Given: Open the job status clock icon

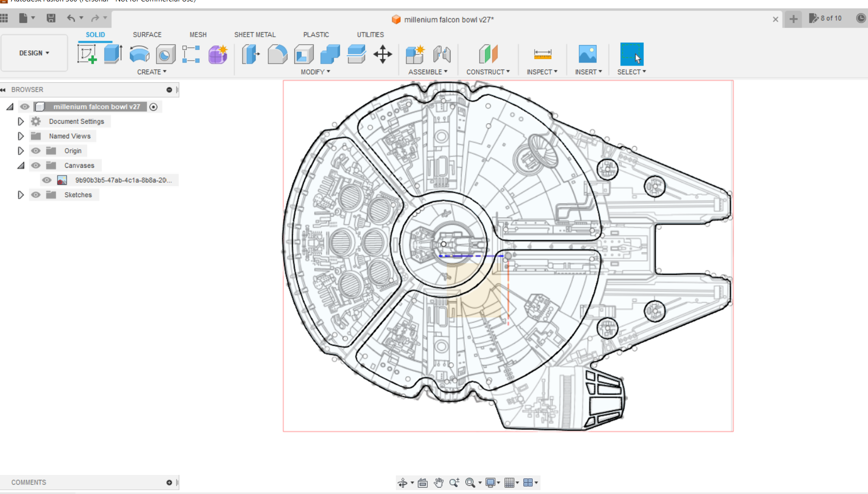Looking at the screenshot, I should [861, 18].
